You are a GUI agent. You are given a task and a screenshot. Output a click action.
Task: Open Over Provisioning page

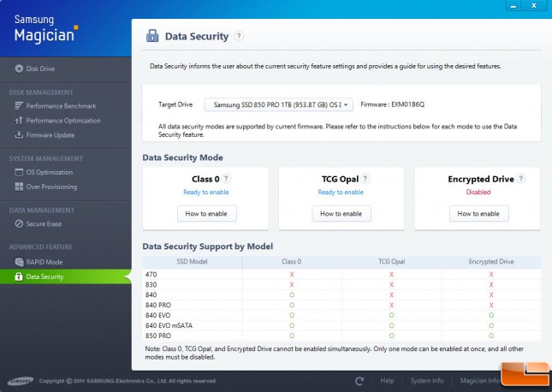(x=51, y=187)
